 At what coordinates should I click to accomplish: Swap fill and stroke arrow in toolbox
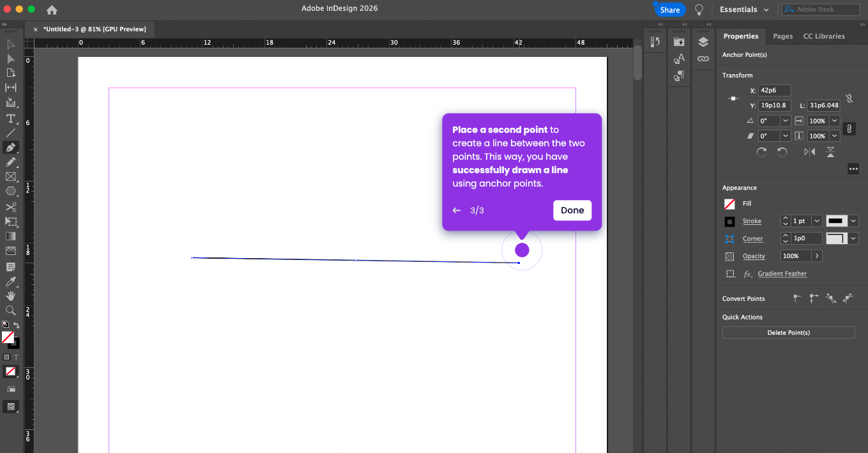[17, 325]
